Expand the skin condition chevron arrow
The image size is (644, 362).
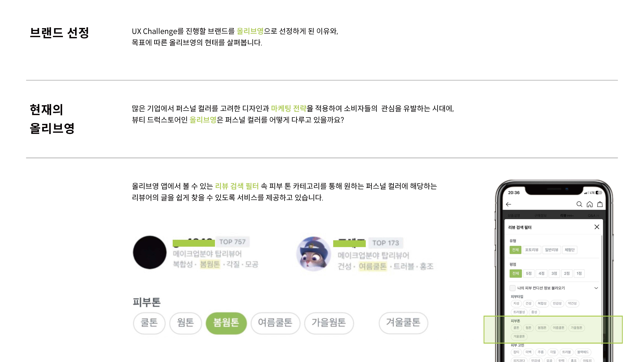(596, 288)
